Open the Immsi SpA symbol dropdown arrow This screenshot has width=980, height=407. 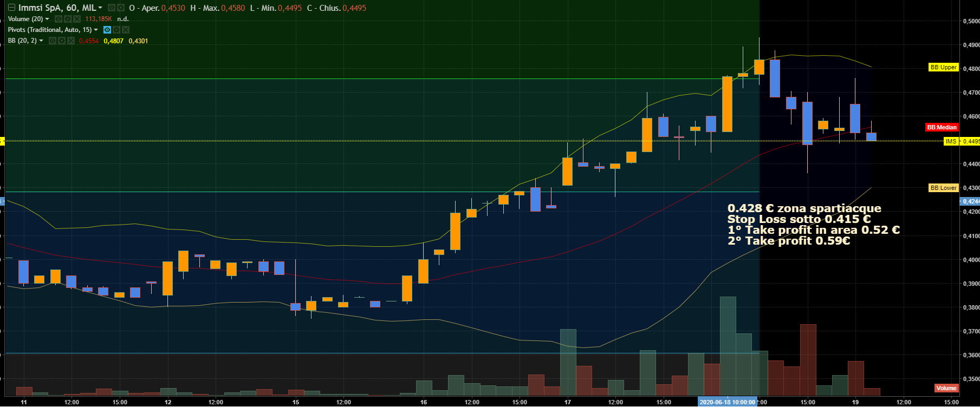[x=100, y=8]
